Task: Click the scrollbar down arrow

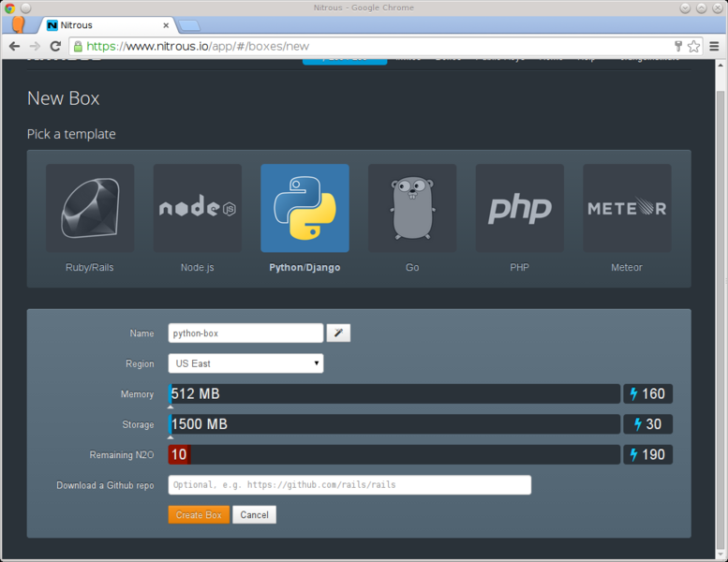Action: [x=721, y=555]
